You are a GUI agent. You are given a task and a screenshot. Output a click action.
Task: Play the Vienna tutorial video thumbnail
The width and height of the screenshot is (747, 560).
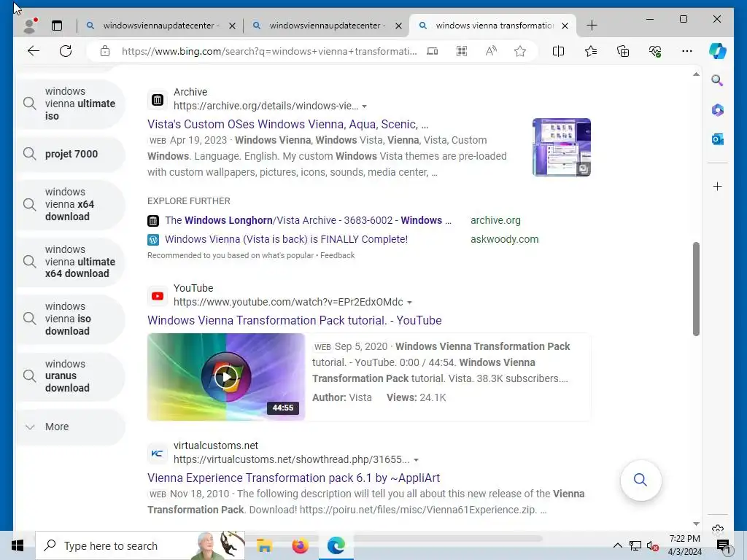226,377
